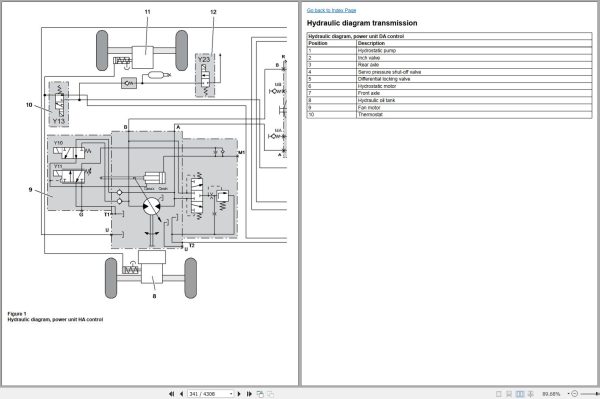Switch to continuous page layout
600x399 pixels.
[509, 394]
